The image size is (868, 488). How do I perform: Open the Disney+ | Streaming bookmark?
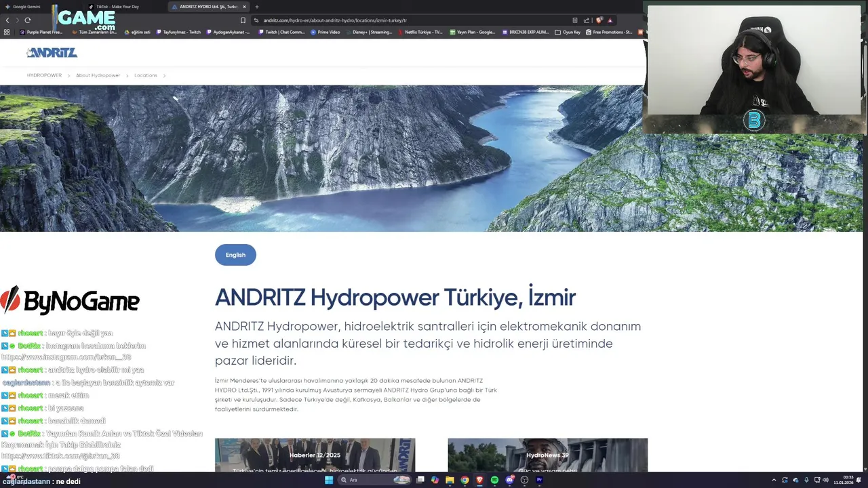coord(369,32)
